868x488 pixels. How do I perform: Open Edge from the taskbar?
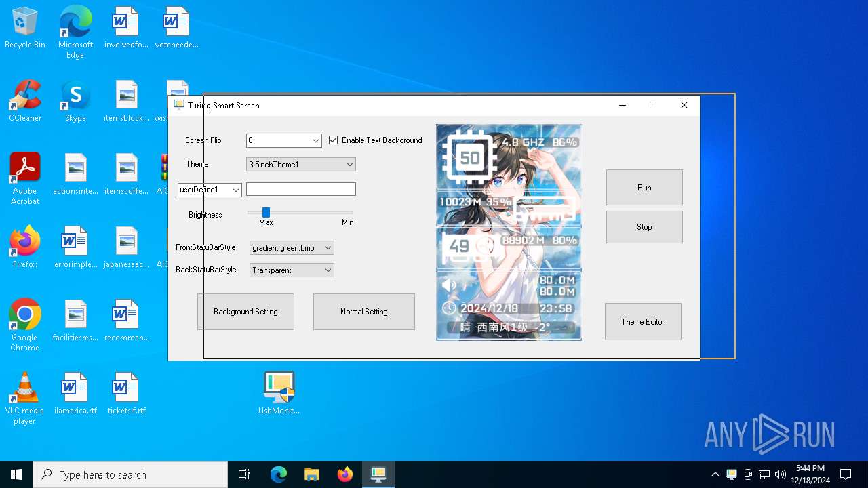(x=279, y=474)
